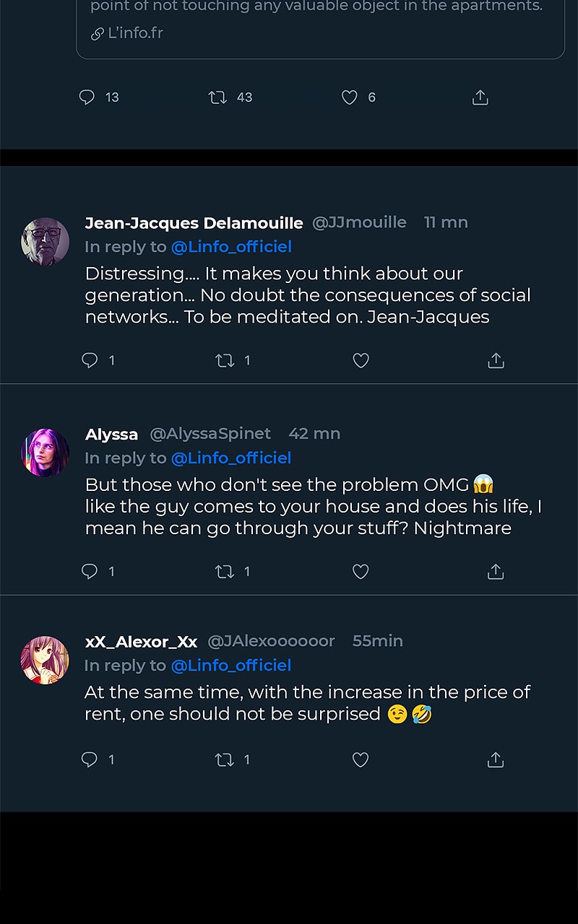Share xX_Alexor_Xx's comment
578x924 pixels.
[x=496, y=759]
